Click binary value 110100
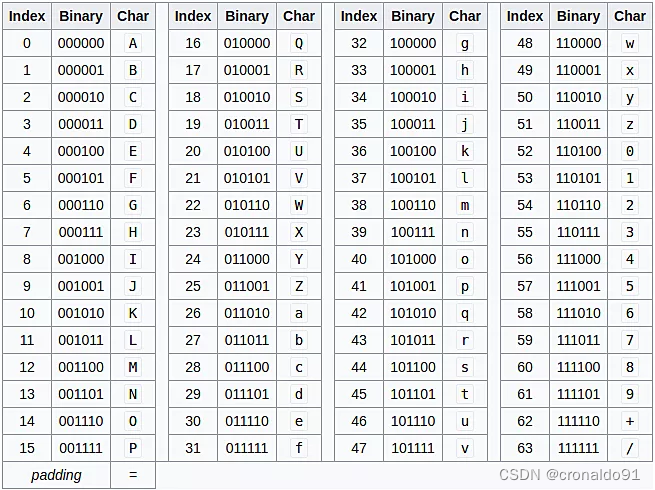The height and width of the screenshot is (490, 655). pos(579,151)
